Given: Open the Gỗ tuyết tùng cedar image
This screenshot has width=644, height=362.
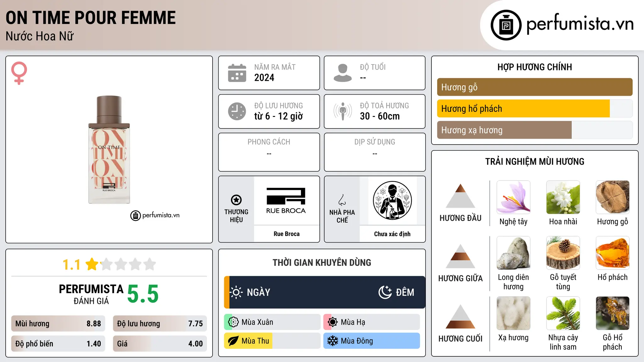Looking at the screenshot, I should [x=563, y=253].
